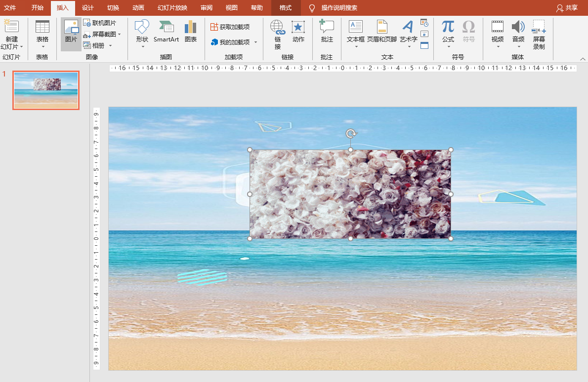Screen dimensions: 588x382
Task: Open the 音频 audio dropdown
Action: pyautogui.click(x=518, y=47)
